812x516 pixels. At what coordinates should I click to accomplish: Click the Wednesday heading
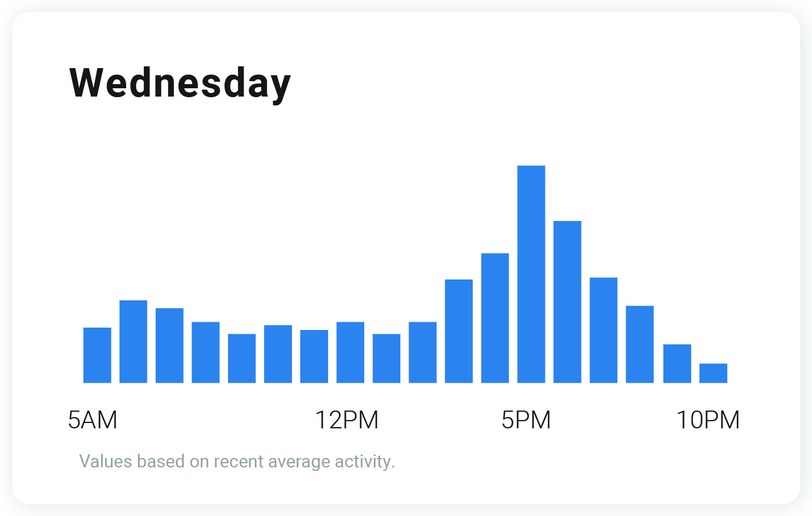pyautogui.click(x=180, y=83)
